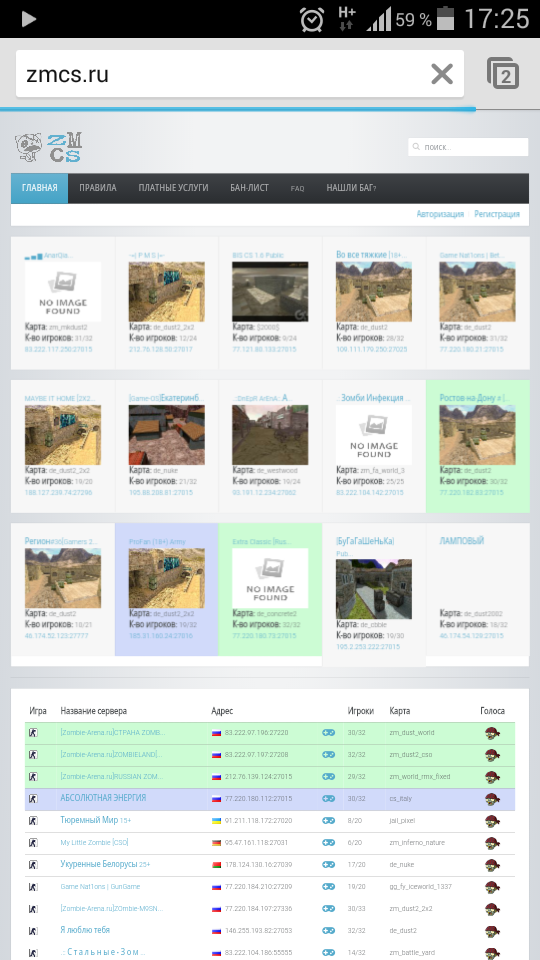540x960 pixels.
Task: Open the browser tabs switcher icon
Action: click(503, 74)
